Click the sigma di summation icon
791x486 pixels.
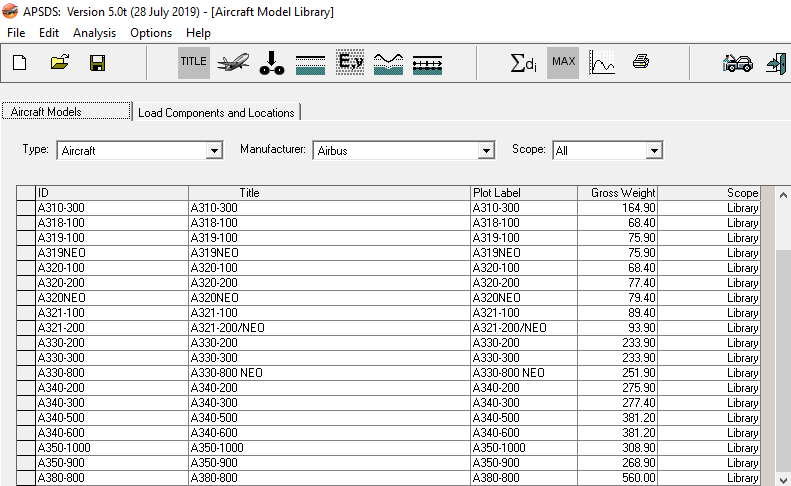[x=524, y=64]
